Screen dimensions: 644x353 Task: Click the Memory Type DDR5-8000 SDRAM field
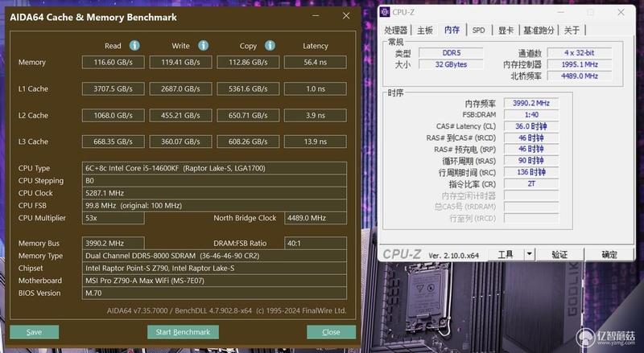click(x=214, y=256)
